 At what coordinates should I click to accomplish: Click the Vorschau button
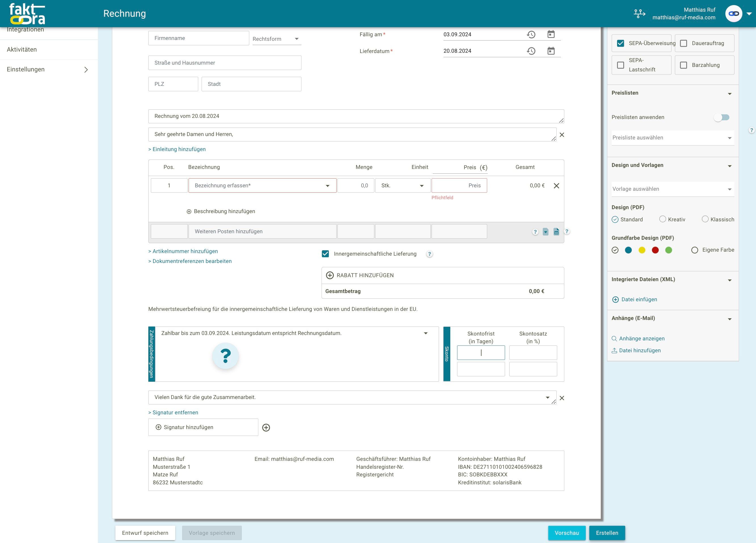[x=566, y=533]
